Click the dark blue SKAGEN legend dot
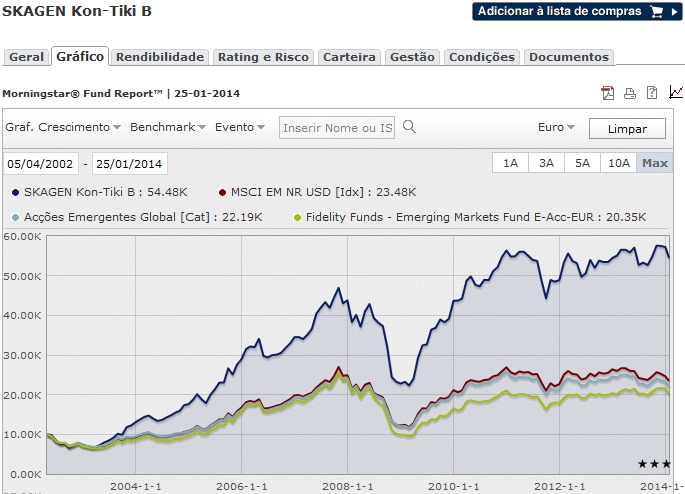685x494 pixels. tap(15, 192)
